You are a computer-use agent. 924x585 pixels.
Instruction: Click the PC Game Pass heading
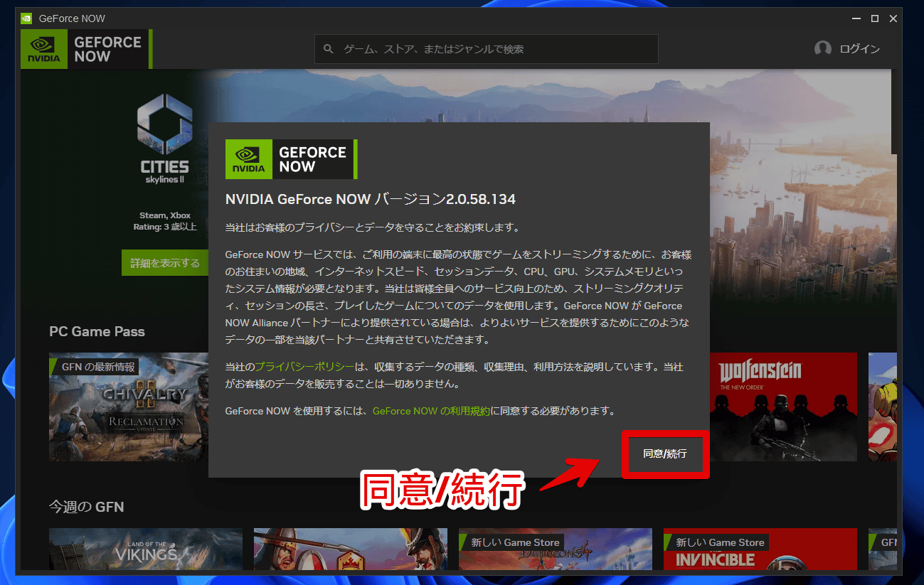pos(97,331)
